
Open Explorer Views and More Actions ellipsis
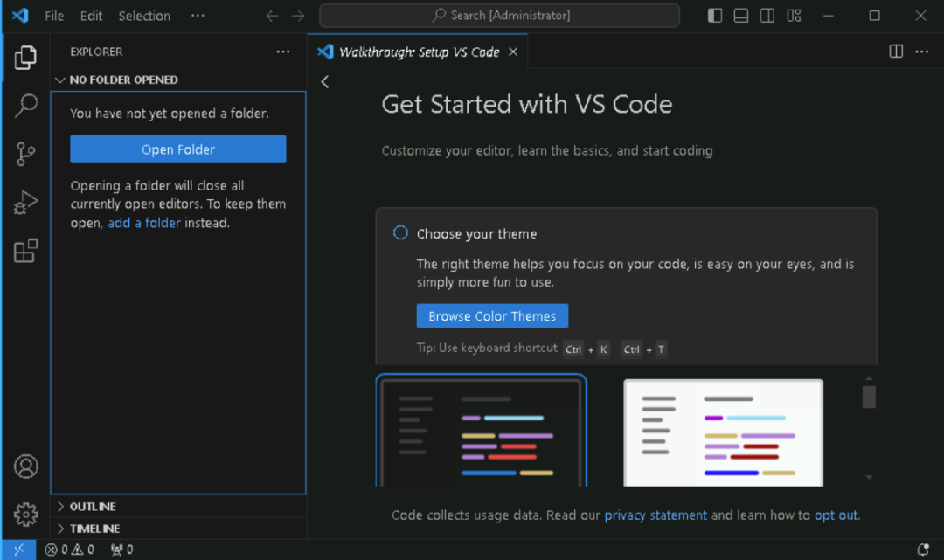click(283, 52)
